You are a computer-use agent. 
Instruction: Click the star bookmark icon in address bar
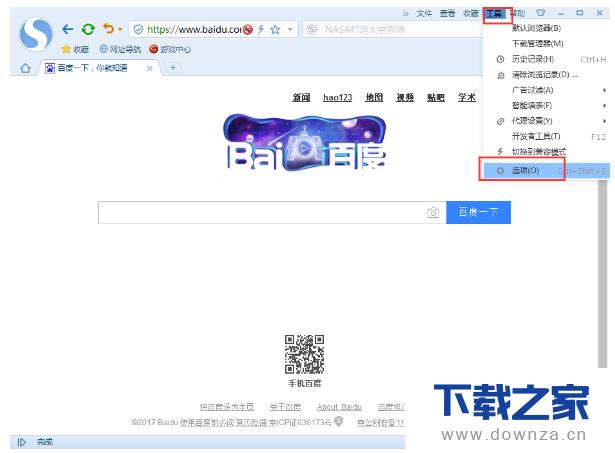[x=275, y=30]
